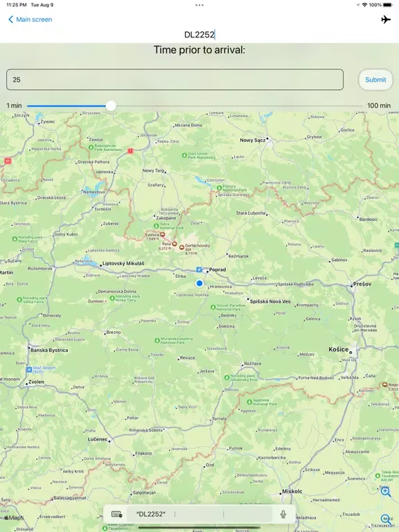Tap the zoom out magnifier icon
The width and height of the screenshot is (399, 532).
coord(385,519)
